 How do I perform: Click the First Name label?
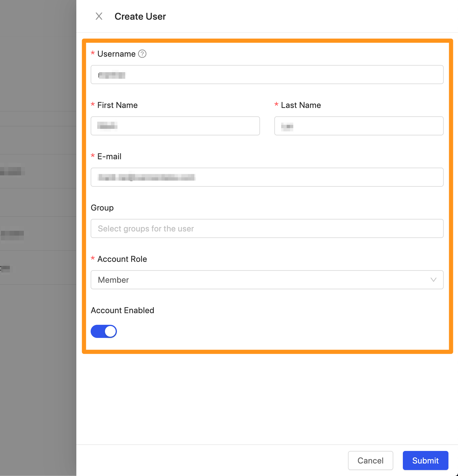click(117, 105)
